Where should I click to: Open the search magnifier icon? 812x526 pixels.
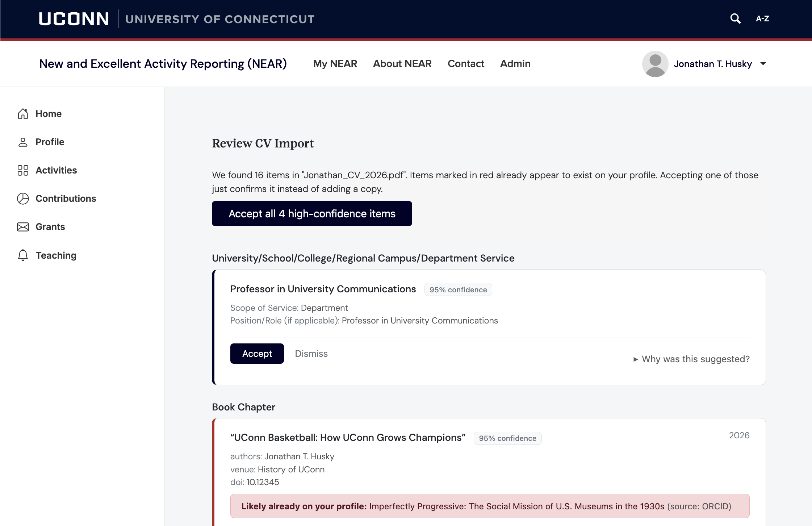(x=735, y=18)
